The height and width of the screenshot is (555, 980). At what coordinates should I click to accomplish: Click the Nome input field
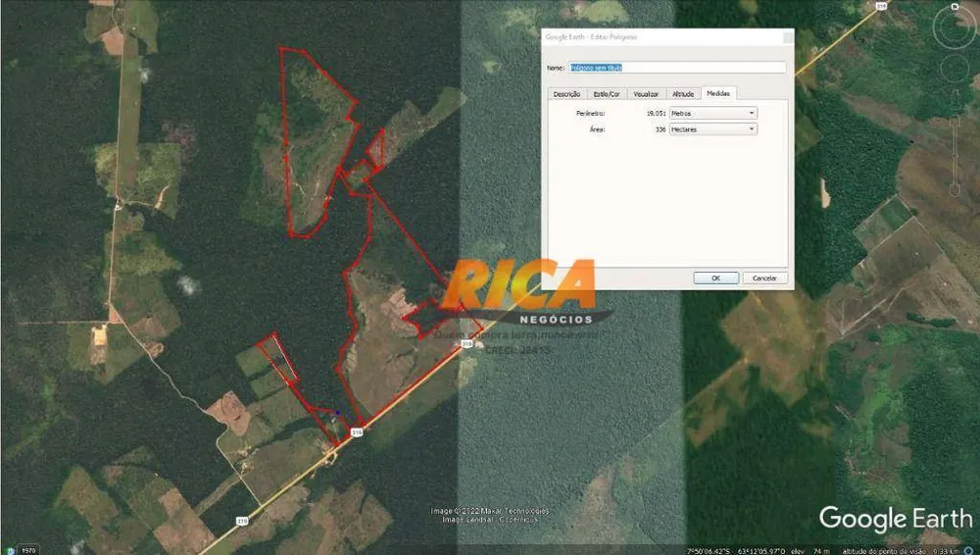pyautogui.click(x=677, y=68)
